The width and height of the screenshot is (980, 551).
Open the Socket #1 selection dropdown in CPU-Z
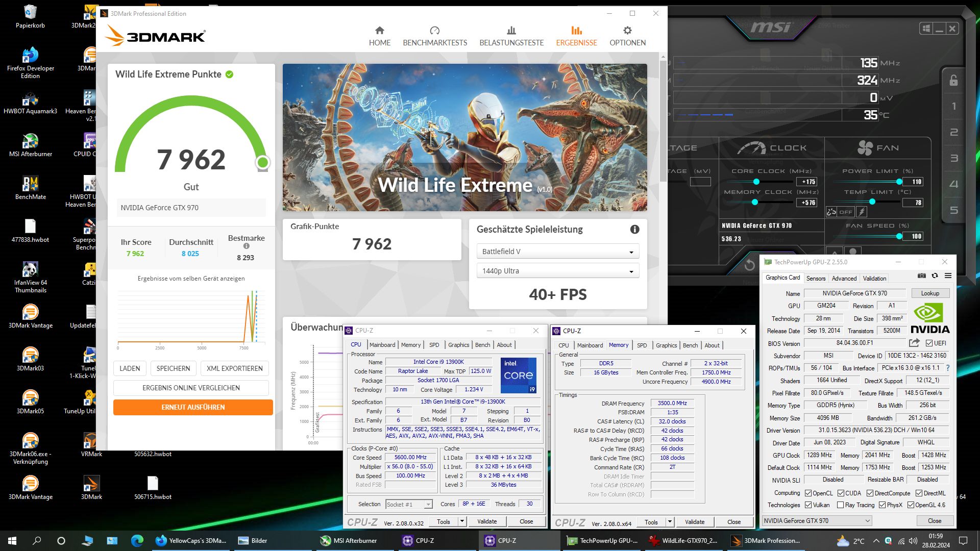(409, 504)
